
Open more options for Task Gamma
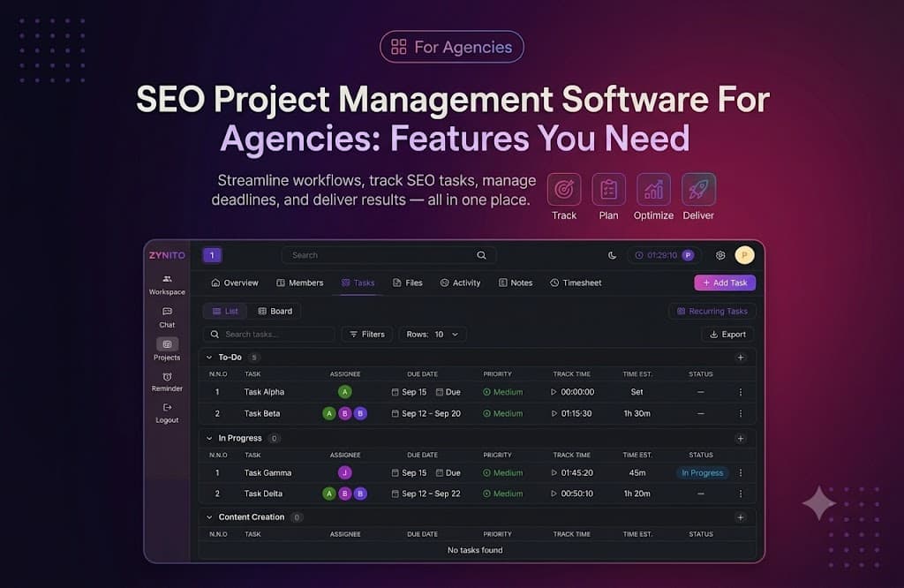tap(741, 472)
